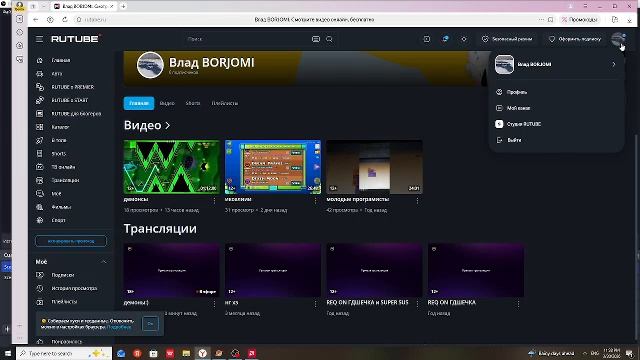Open options menu for молодые программисты video

[417, 200]
